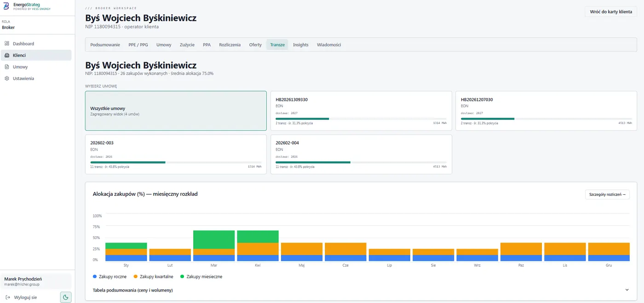Open the Umowy document icon in sidebar
The height and width of the screenshot is (303, 644).
7,67
